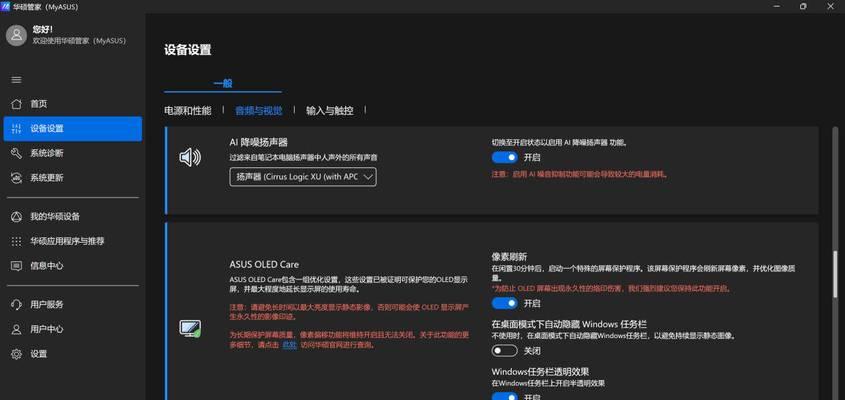Select the 输入与触控 sub-tab

point(329,111)
